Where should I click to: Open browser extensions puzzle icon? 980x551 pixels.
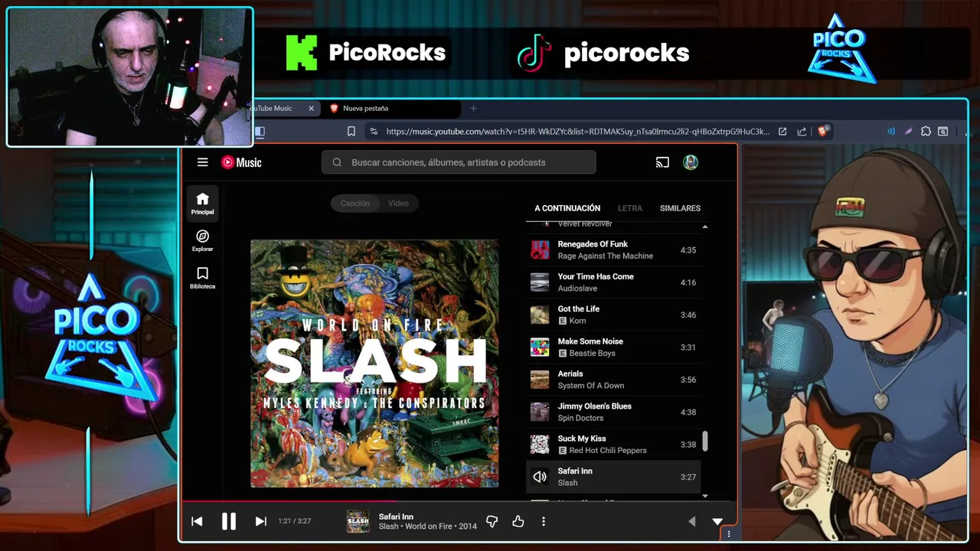tap(926, 132)
